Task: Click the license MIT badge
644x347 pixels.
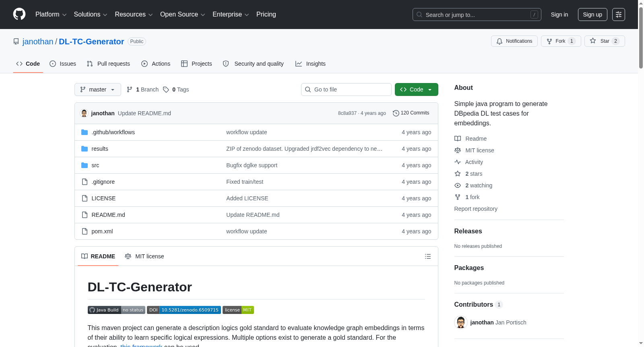Action: 238,310
